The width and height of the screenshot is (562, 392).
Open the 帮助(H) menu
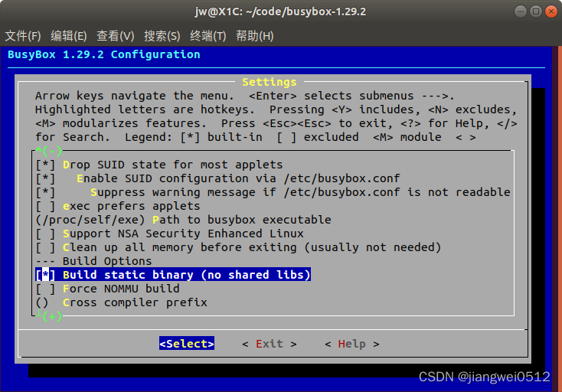point(254,36)
